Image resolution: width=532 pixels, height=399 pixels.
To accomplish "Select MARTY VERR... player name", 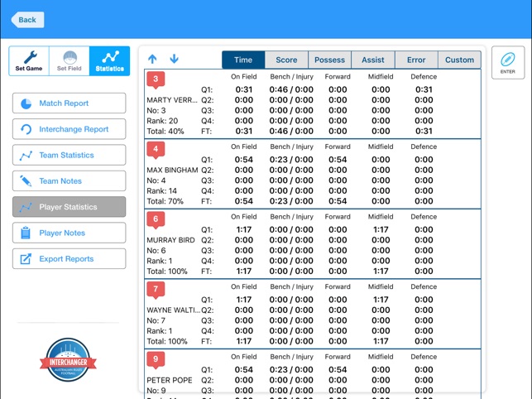I will (x=172, y=100).
